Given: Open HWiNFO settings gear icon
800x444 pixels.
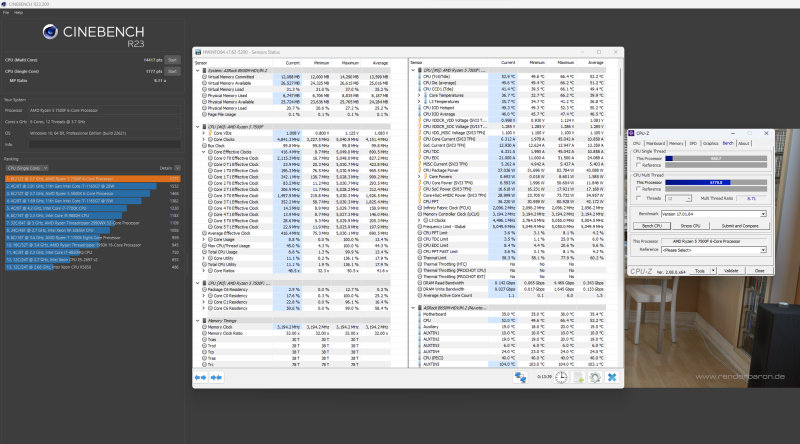Looking at the screenshot, I should [x=595, y=378].
